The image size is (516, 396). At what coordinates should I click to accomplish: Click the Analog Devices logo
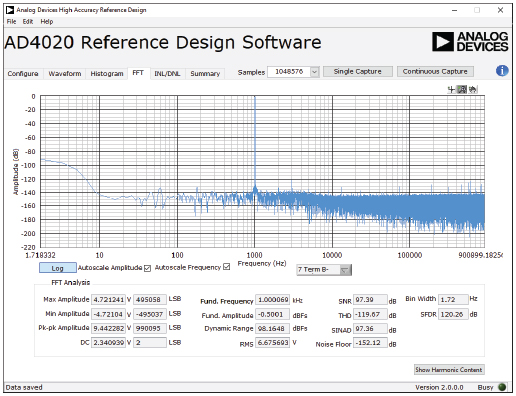(x=470, y=42)
